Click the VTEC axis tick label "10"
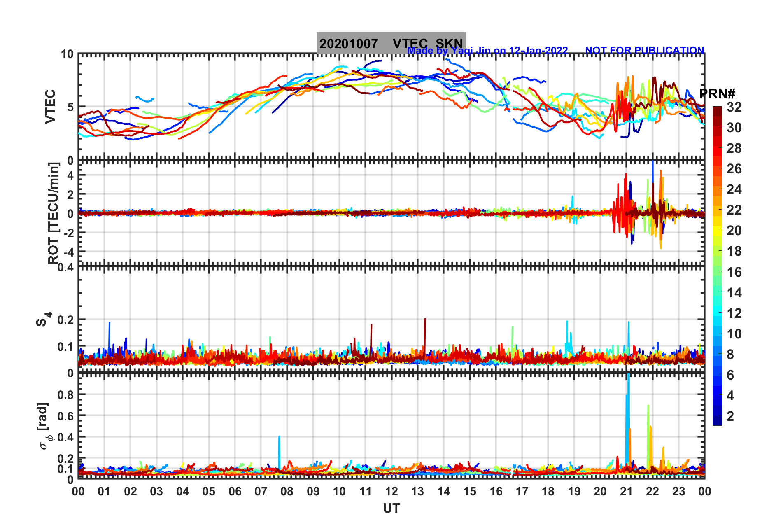Screen dimensions: 783x532 [x=67, y=54]
